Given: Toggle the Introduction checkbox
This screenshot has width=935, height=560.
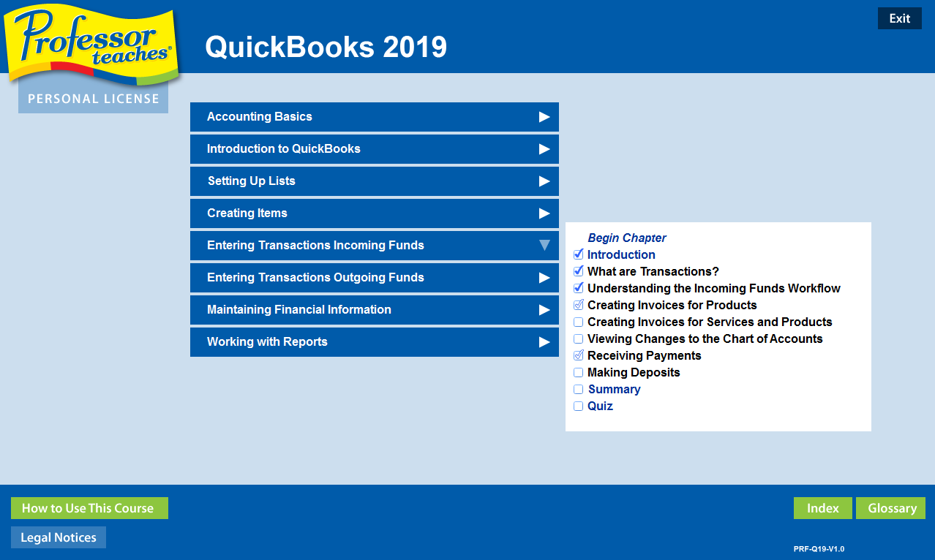Looking at the screenshot, I should 579,254.
